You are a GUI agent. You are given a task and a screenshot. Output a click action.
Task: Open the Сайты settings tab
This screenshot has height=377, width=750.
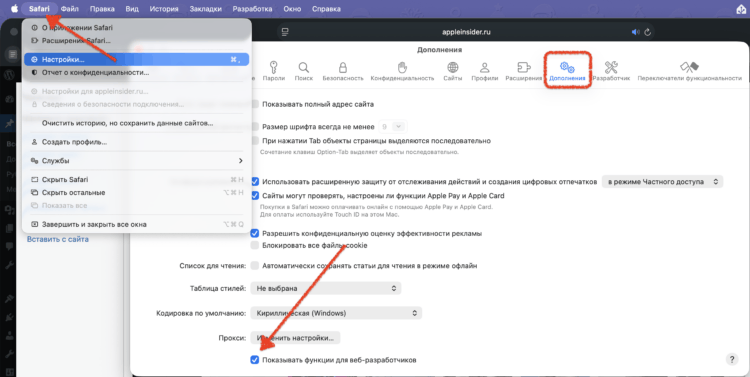pos(452,71)
